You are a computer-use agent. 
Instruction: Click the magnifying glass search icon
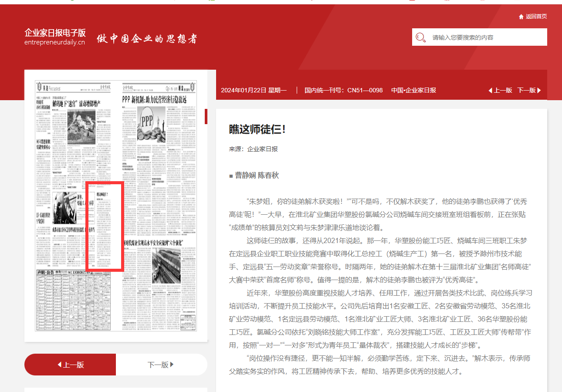tap(420, 37)
